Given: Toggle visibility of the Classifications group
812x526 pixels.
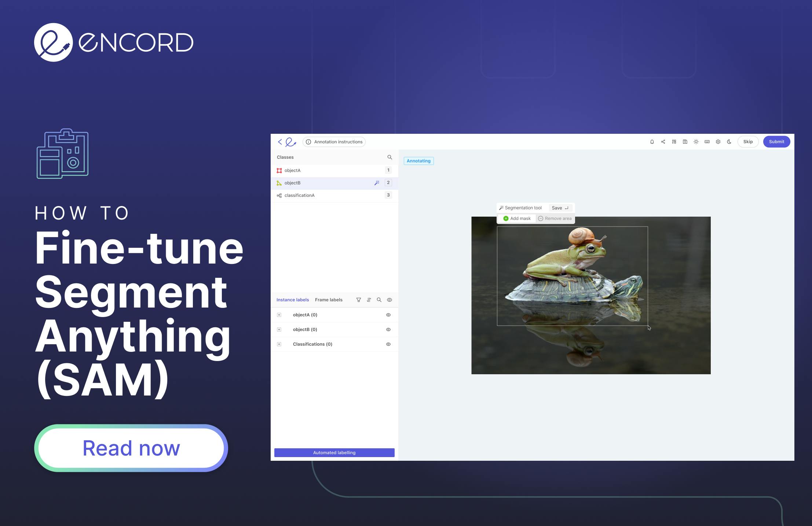Looking at the screenshot, I should (x=388, y=344).
